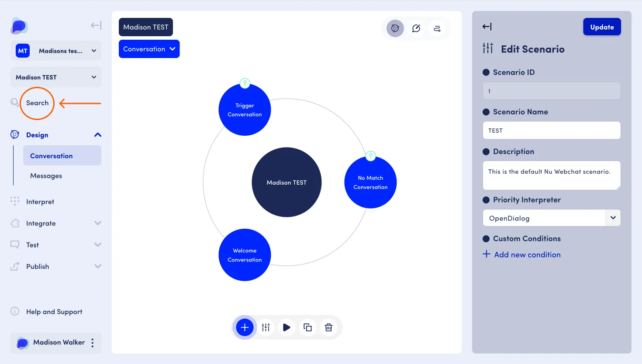This screenshot has height=364, width=642.
Task: Click the Description text area
Action: [x=552, y=175]
